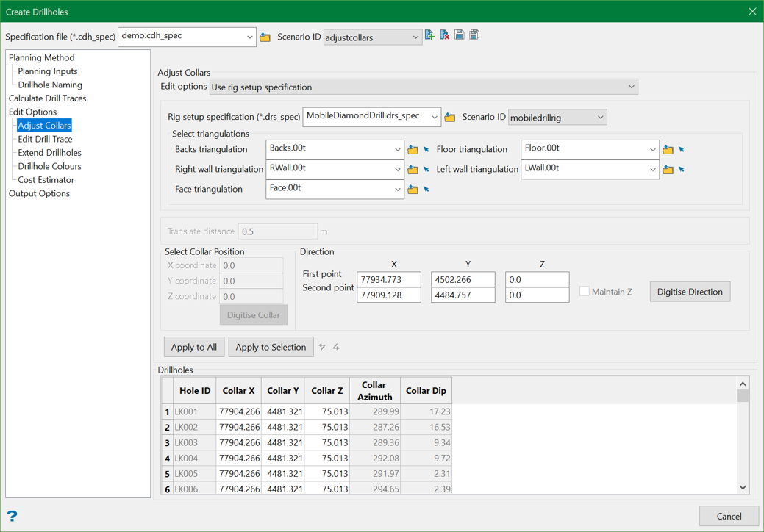Click the First point X coordinate field
Screen dimensions: 764x532
[389, 279]
